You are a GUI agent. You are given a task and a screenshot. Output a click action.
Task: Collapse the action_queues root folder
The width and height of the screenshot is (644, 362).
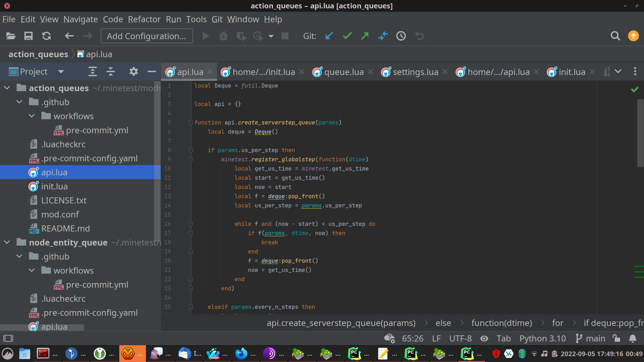coord(7,88)
